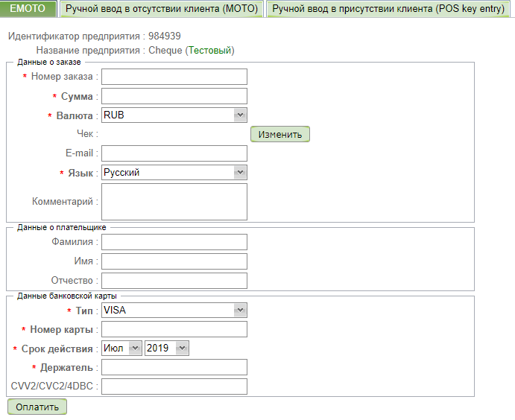Click into the Сумма amount field
Viewport: 515px width, 420px height.
coord(174,96)
